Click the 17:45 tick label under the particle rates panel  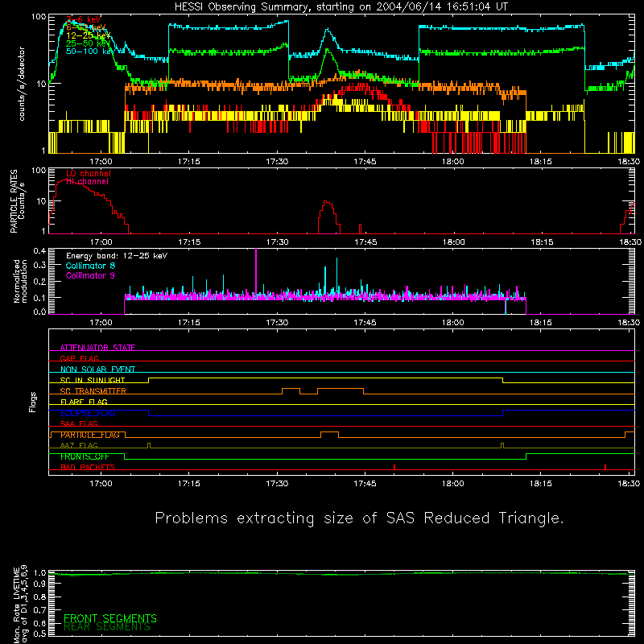[x=365, y=242]
